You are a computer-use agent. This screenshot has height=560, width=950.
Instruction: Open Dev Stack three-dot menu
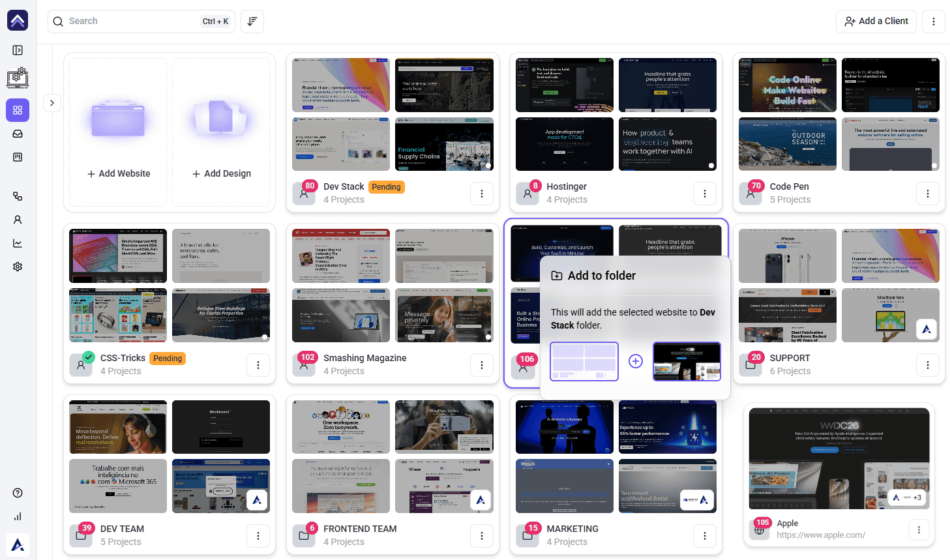click(482, 194)
